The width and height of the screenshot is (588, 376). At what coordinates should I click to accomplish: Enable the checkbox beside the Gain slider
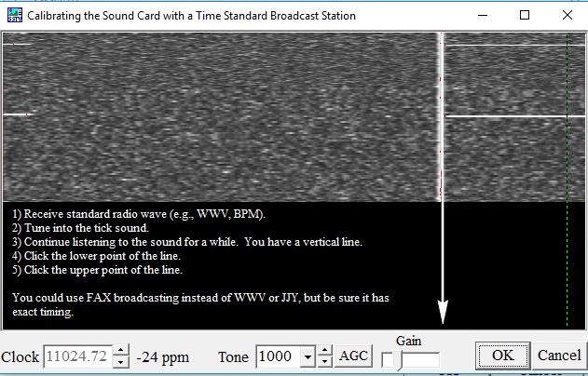coord(387,359)
